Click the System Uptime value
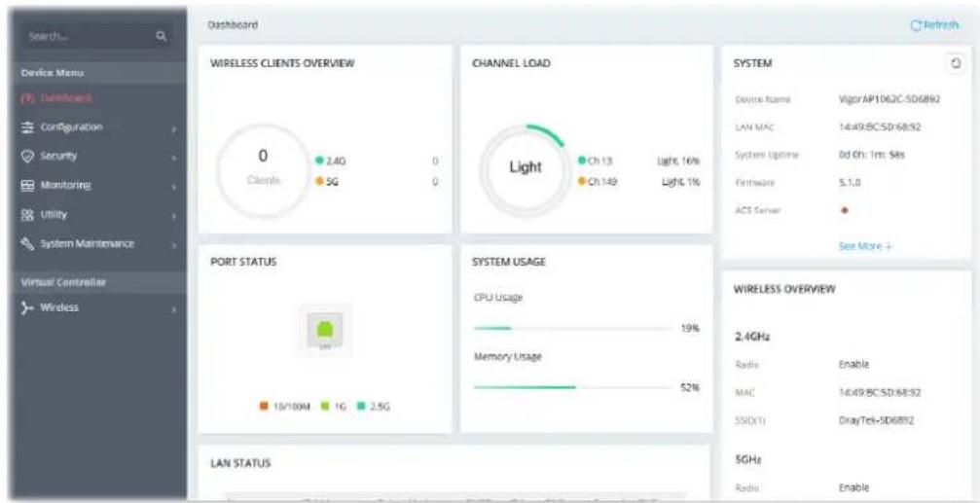The height and width of the screenshot is (503, 980). click(871, 155)
